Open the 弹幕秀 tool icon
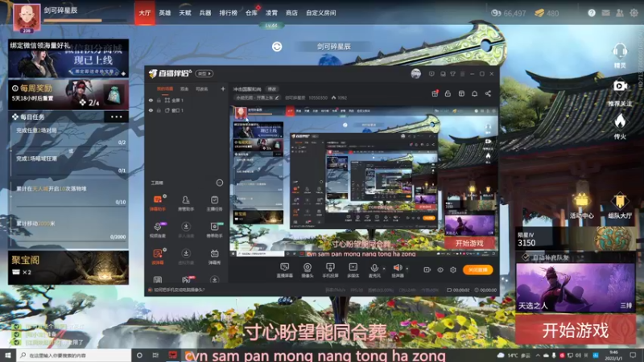Screen dimensions: 644x362 click(x=214, y=257)
